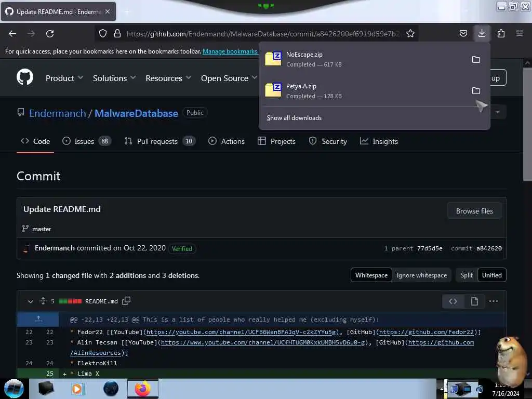
Task: Open Fedor22 GitHub URL in diff
Action: coord(426,332)
